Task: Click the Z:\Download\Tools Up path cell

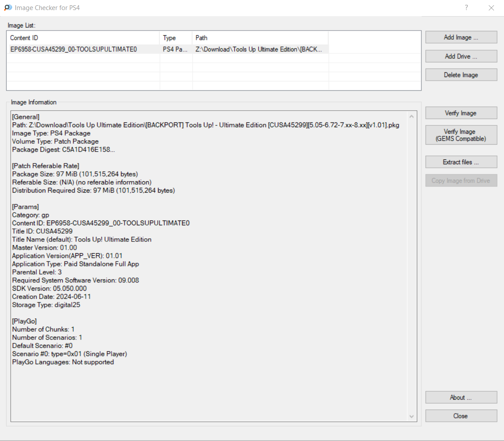Action: tap(259, 49)
